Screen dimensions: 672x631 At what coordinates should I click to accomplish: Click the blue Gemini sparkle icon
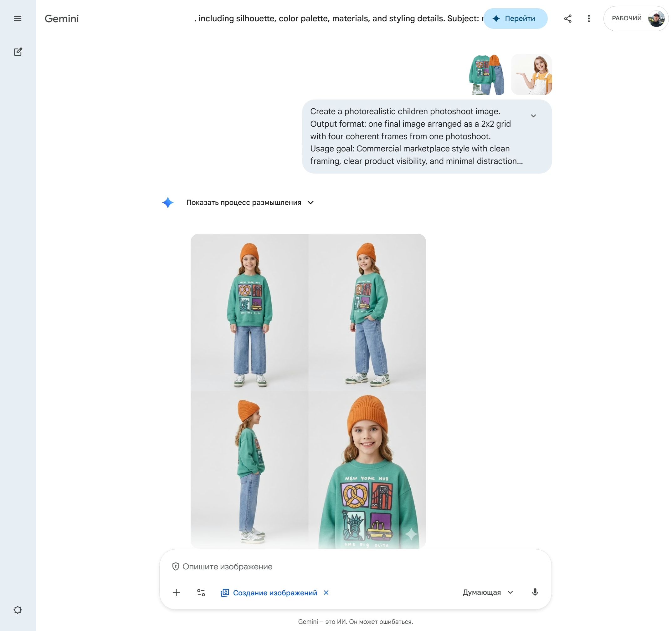click(168, 202)
